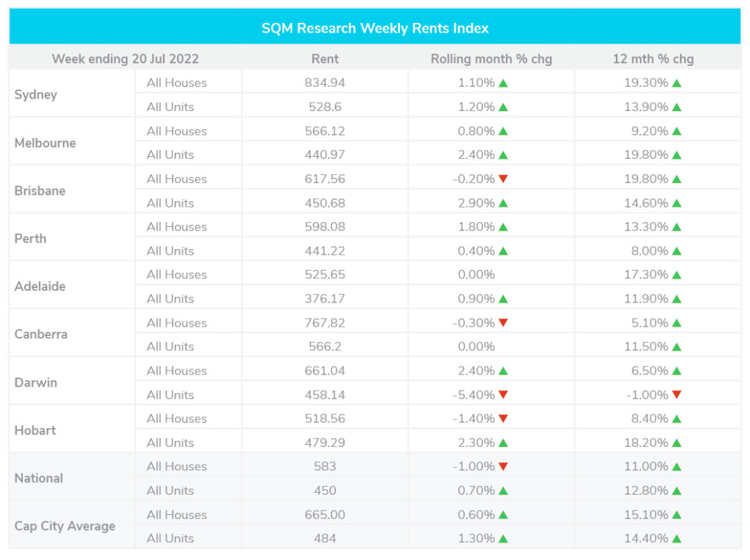The width and height of the screenshot is (750, 560).
Task: Click the green up arrow beside 0.80%
Action: pyautogui.click(x=503, y=131)
